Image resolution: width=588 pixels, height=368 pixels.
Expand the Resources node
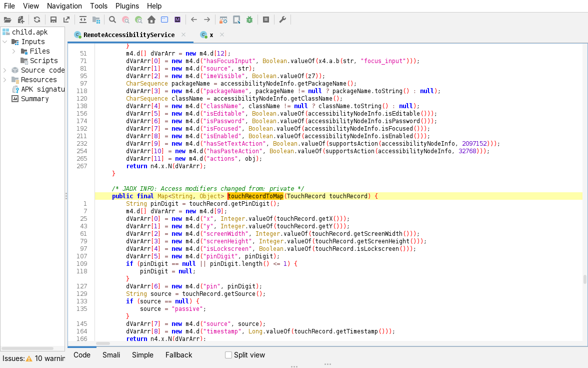click(5, 80)
